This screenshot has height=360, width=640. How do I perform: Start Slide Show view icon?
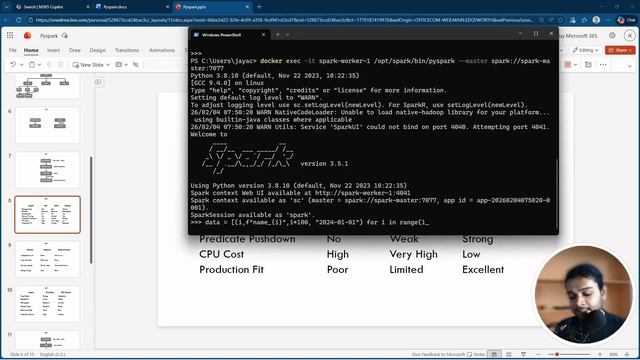click(x=523, y=355)
